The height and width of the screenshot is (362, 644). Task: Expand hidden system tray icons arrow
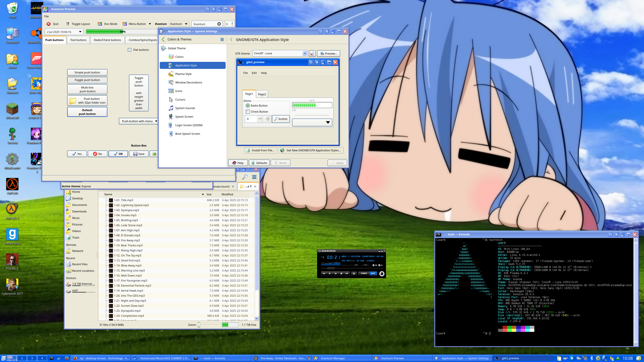tap(618, 358)
